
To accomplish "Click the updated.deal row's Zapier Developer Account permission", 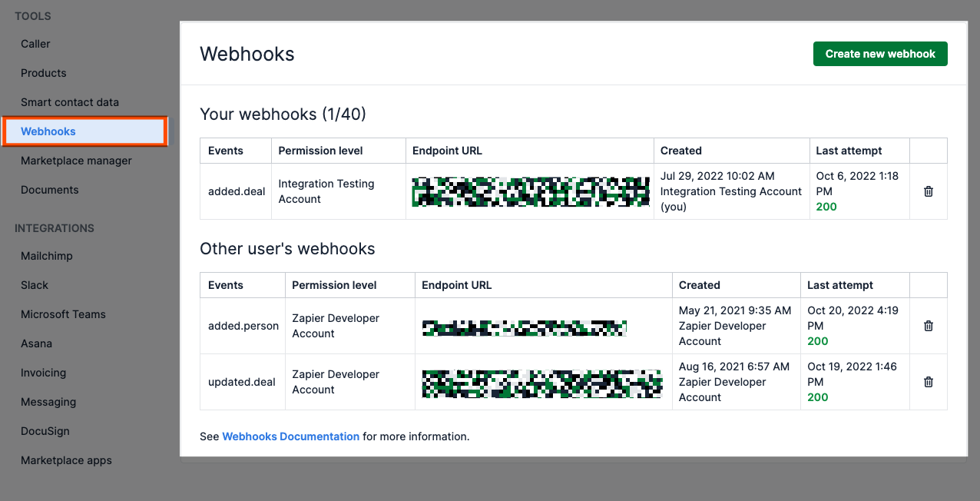I will coord(350,382).
